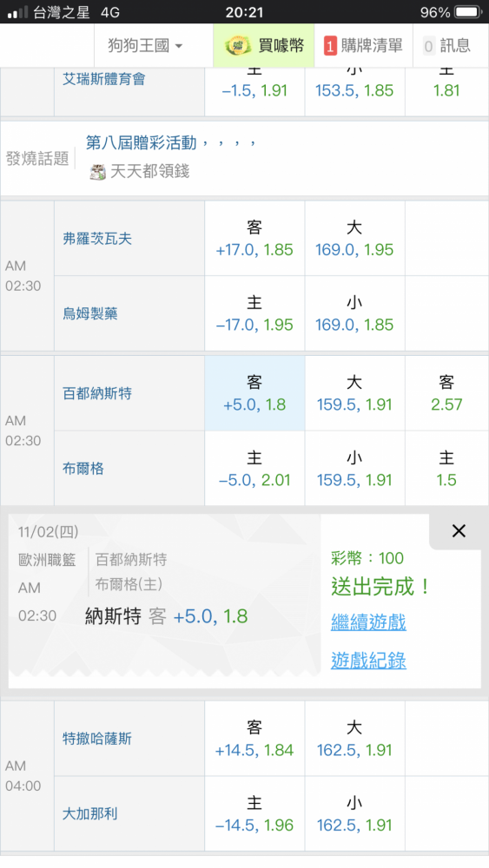
Task: Click the 遊戲紀錄 link
Action: [368, 661]
